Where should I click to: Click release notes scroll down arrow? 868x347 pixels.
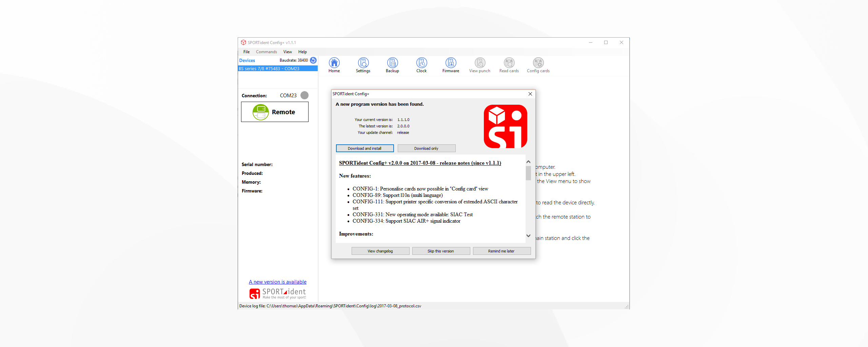(x=528, y=236)
